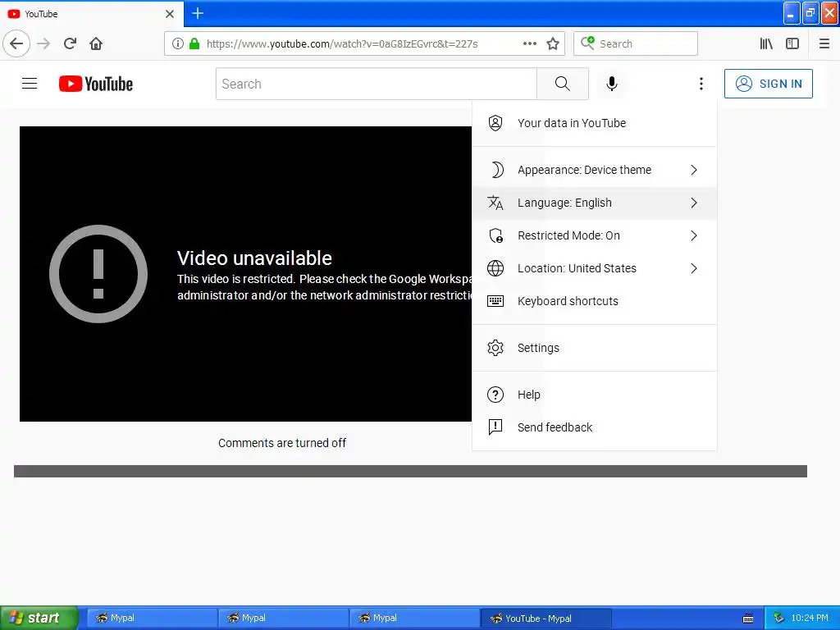Open Restricted Mode: On setting
This screenshot has width=840, height=630.
coord(594,235)
